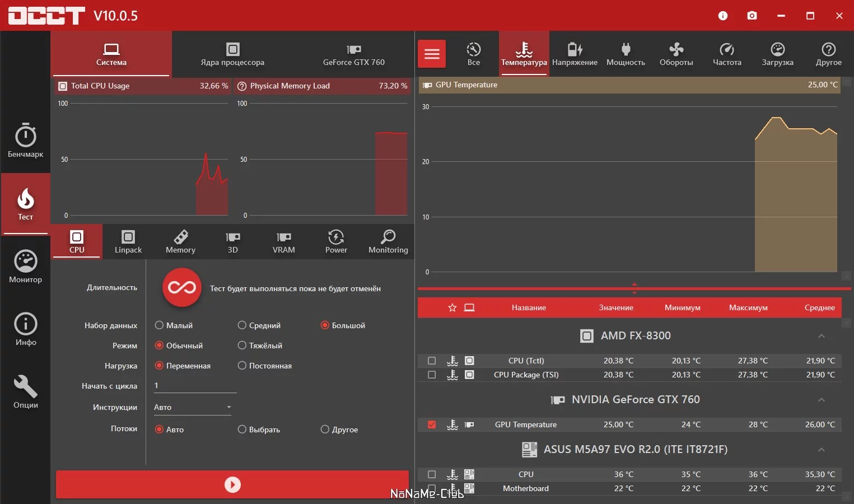Open Опции wrench settings
Viewport: 854px width, 504px height.
(x=25, y=392)
